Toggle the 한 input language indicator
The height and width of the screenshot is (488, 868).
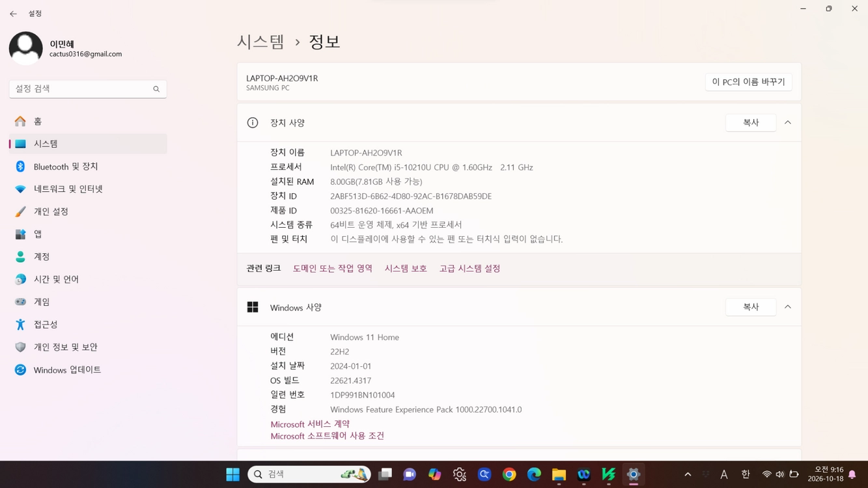point(746,475)
